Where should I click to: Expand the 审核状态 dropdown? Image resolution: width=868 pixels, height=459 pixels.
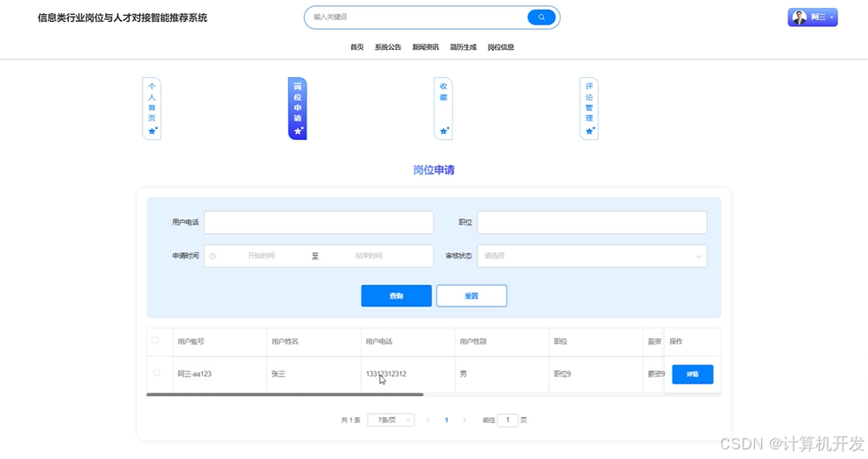coord(592,257)
